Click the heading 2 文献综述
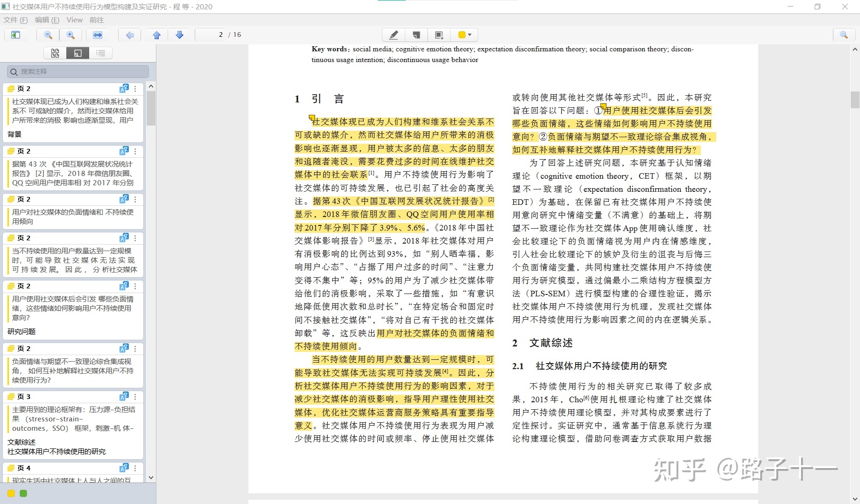 coord(543,343)
